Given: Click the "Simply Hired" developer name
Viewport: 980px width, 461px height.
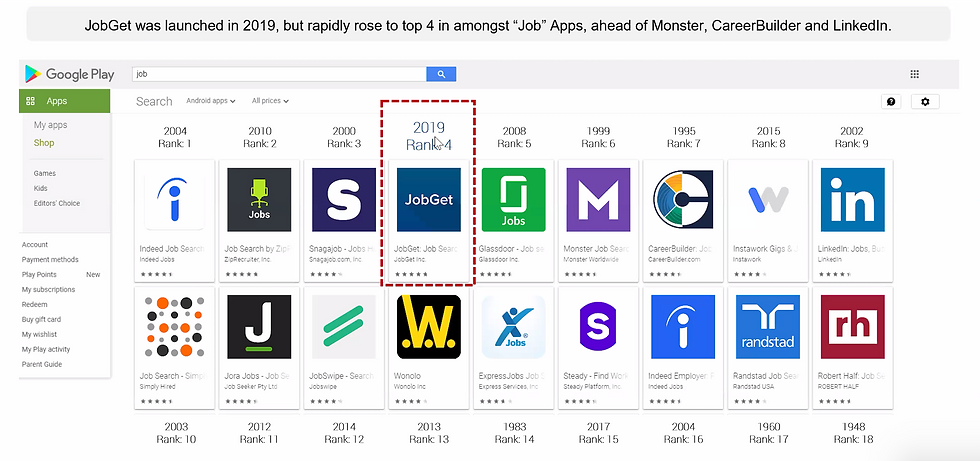Looking at the screenshot, I should [x=158, y=387].
